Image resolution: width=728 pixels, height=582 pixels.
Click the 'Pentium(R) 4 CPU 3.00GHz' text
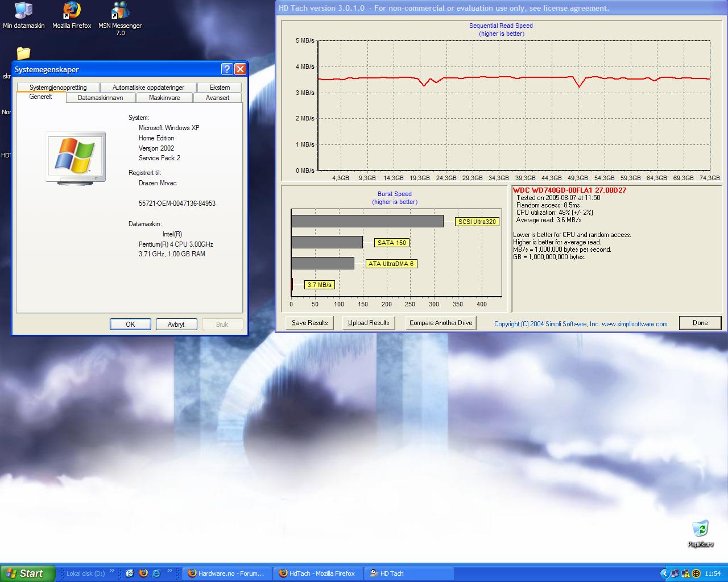pyautogui.click(x=176, y=244)
